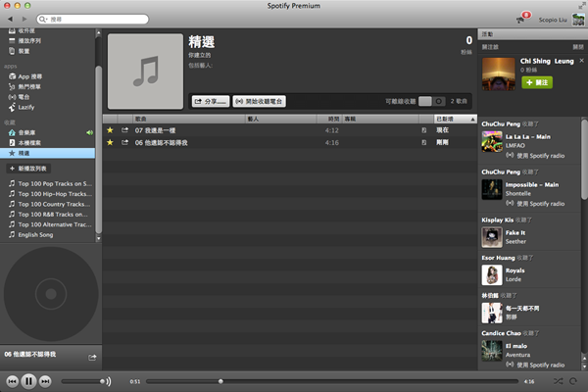This screenshot has width=588, height=392.
Task: Open Top 100 R&B Tracks playlist
Action: 53,215
